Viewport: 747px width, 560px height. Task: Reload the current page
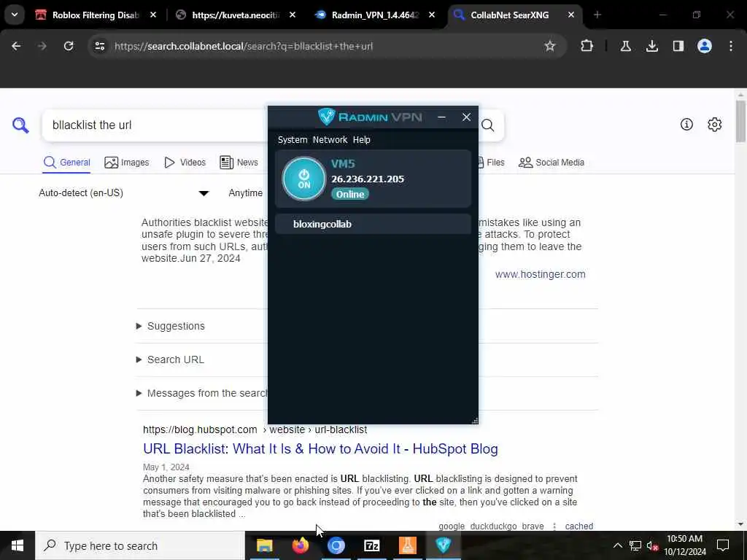tap(69, 46)
